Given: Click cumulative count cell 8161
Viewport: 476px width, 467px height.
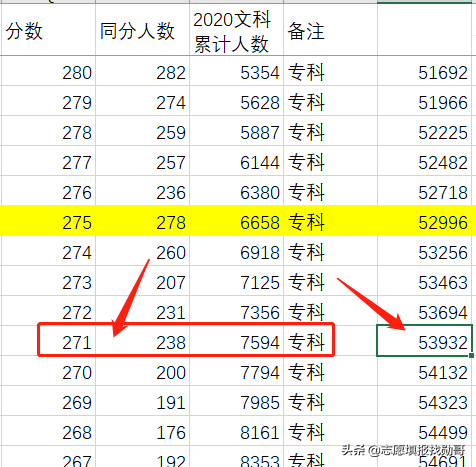Looking at the screenshot, I should [x=236, y=430].
